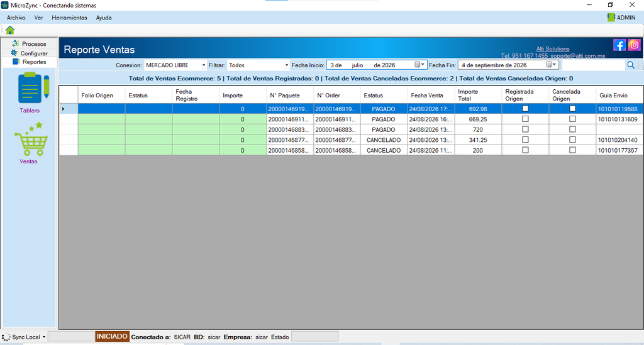Sort by Cancelada Origen column header
644x345 pixels.
point(572,95)
